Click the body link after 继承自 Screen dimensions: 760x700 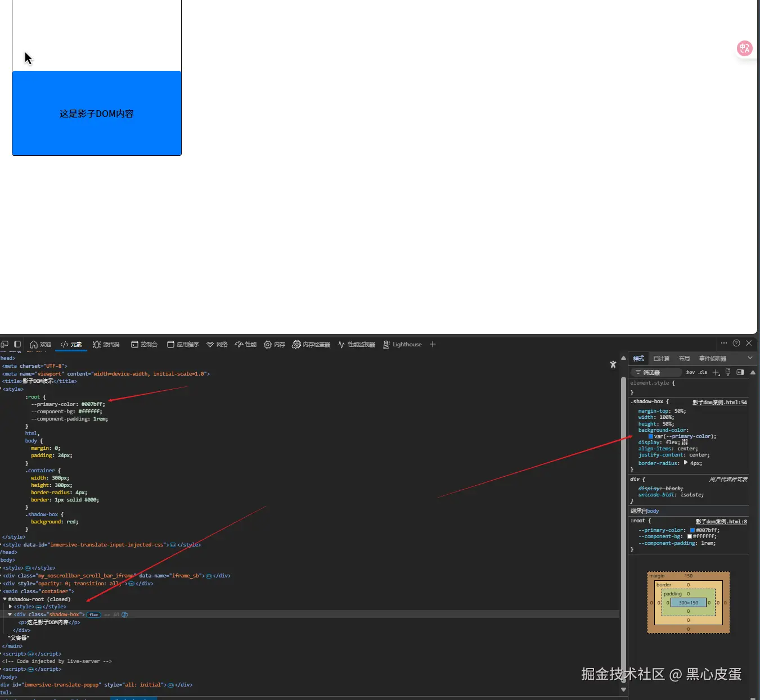point(653,511)
